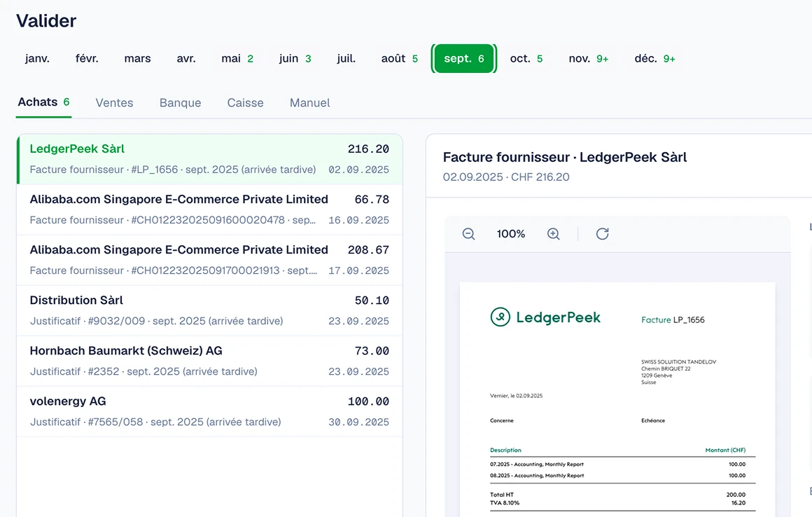Select the avr. month tab
Viewport: 812px width, 517px height.
click(x=186, y=59)
